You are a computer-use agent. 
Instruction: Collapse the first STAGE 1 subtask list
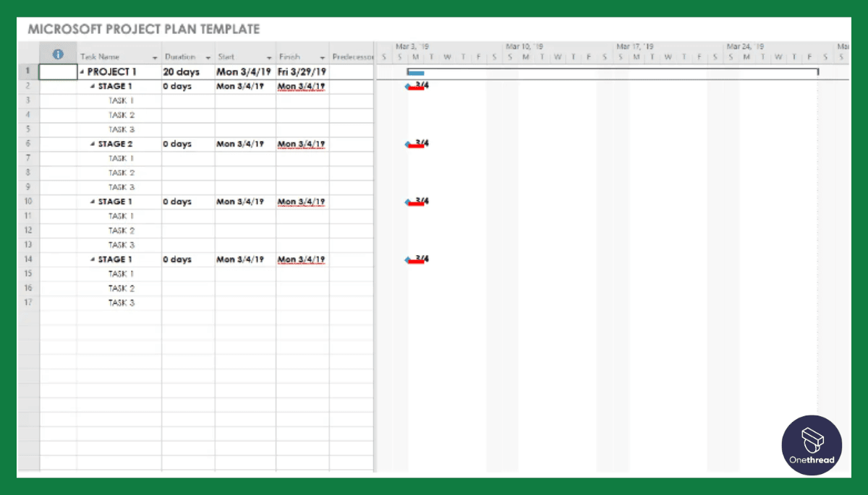click(x=91, y=86)
